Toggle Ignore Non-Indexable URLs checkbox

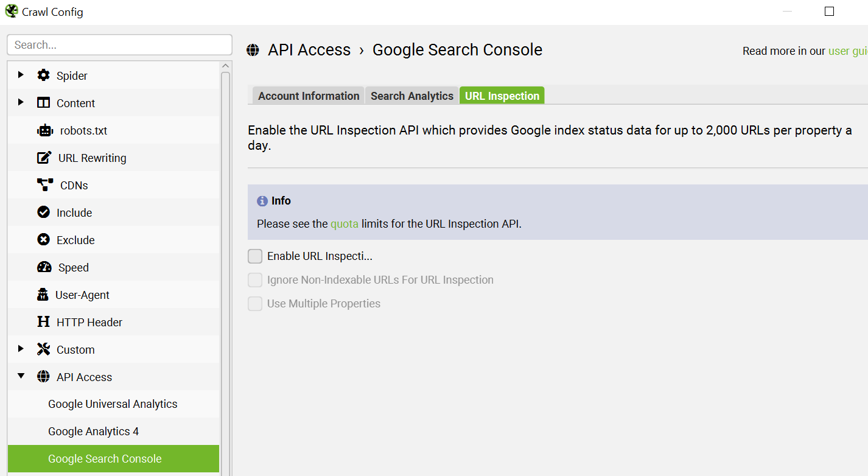tap(255, 280)
